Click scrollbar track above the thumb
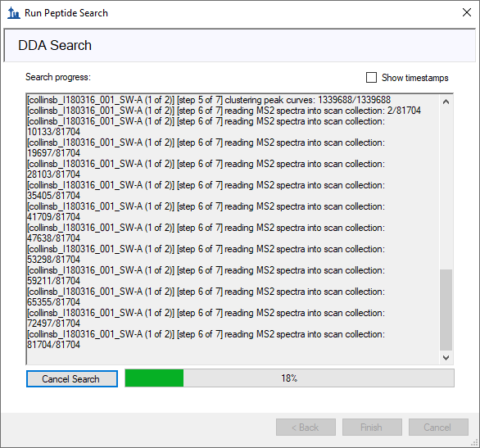The image size is (480, 448). pyautogui.click(x=446, y=188)
